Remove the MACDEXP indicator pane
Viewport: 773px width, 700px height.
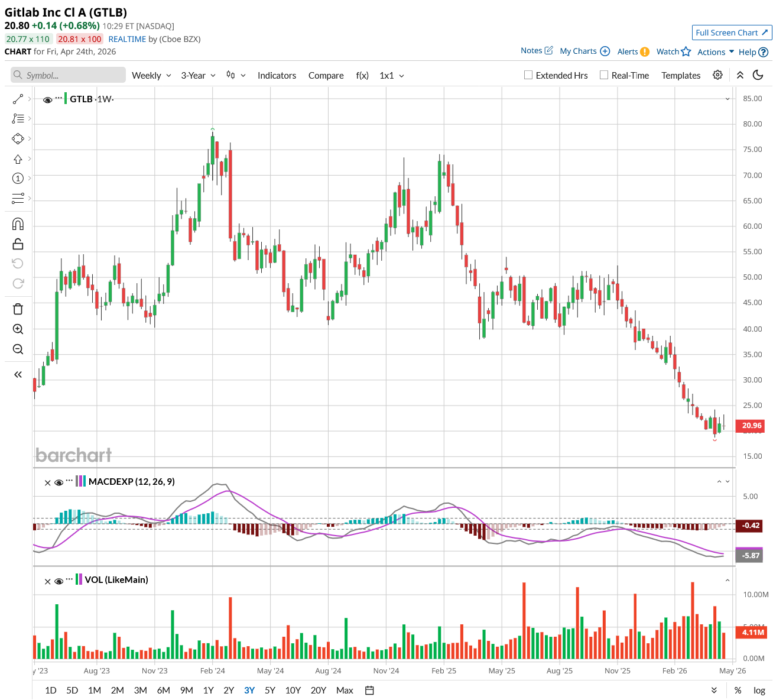tap(48, 482)
